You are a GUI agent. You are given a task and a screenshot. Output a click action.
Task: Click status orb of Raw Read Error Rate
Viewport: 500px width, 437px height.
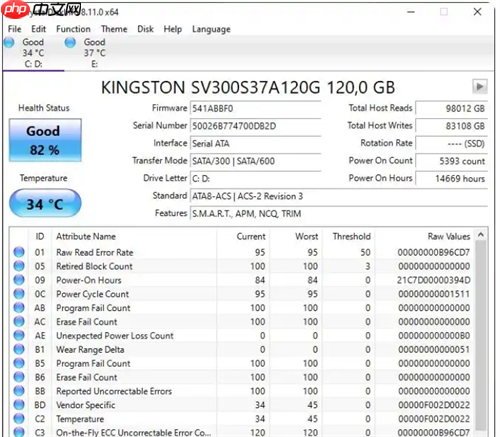coord(19,252)
